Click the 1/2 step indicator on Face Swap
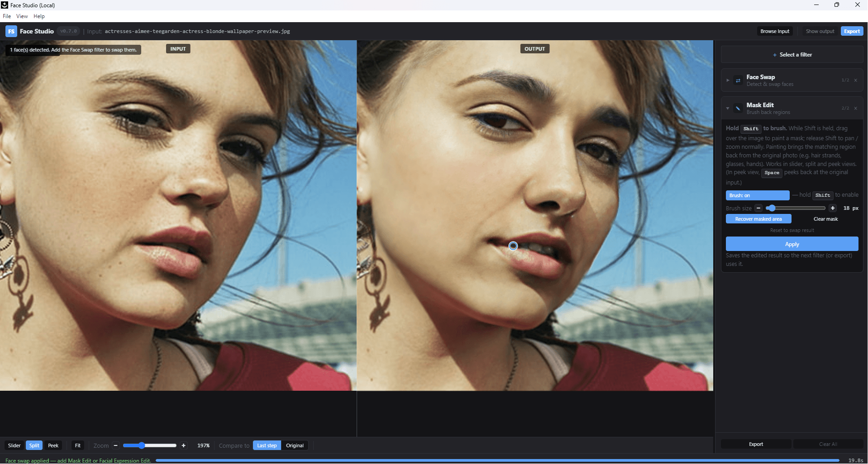This screenshot has width=868, height=464. tap(845, 80)
